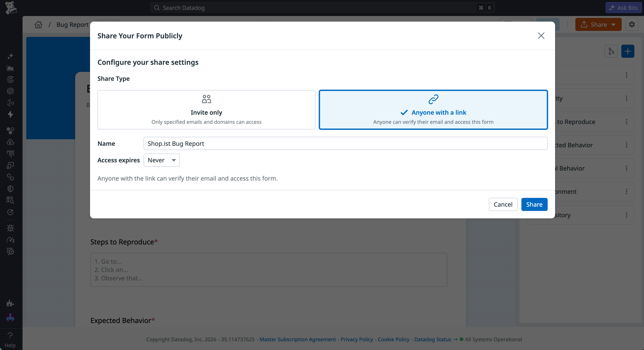Open the lightning bolt sidebar icon
The width and height of the screenshot is (644, 350).
[10, 114]
